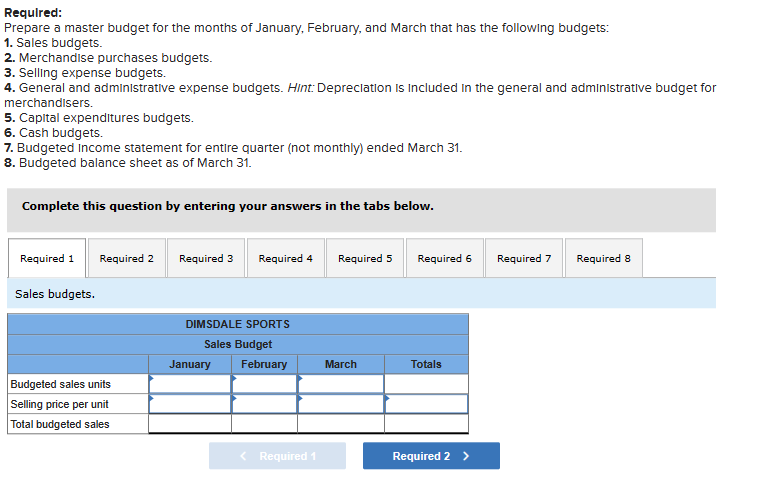Click the blue Required 2 next button
Screen dimensions: 774x479
(x=431, y=456)
